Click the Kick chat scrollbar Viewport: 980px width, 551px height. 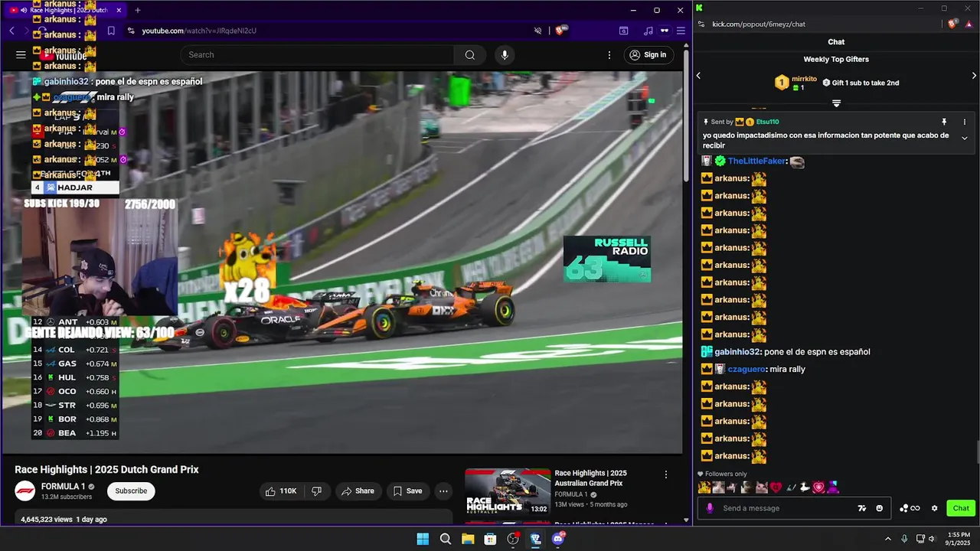(x=976, y=453)
